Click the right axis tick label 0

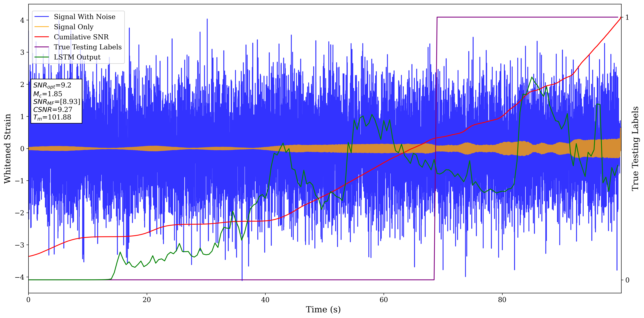coord(627,280)
